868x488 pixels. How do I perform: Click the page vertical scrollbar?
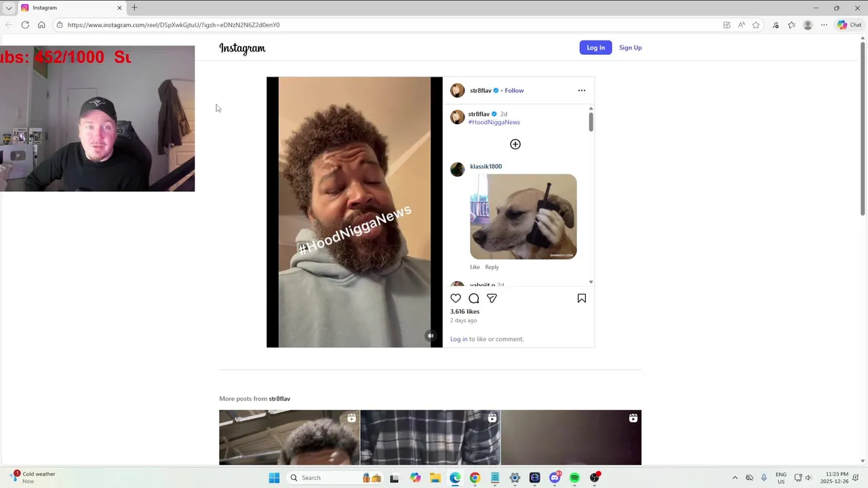tap(863, 129)
